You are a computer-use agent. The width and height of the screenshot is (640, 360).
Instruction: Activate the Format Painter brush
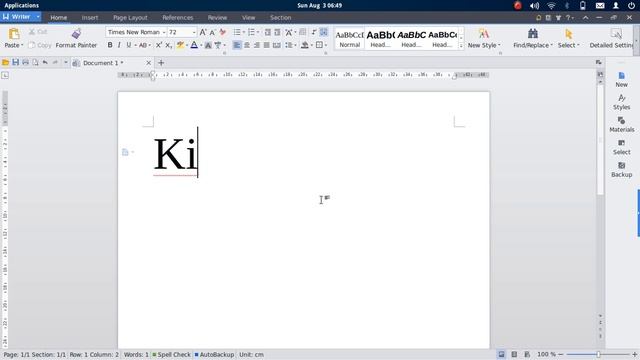pos(76,34)
